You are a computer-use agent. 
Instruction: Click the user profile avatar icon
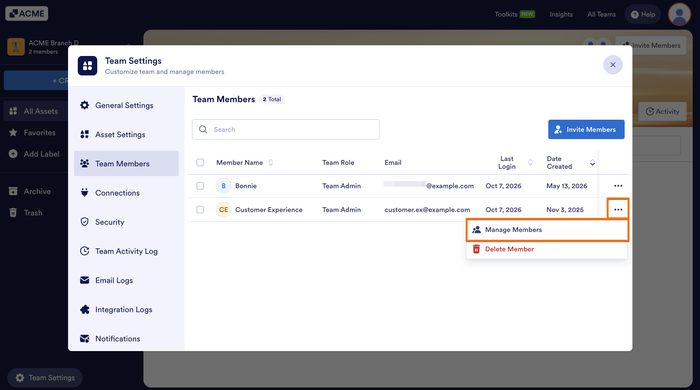click(679, 14)
